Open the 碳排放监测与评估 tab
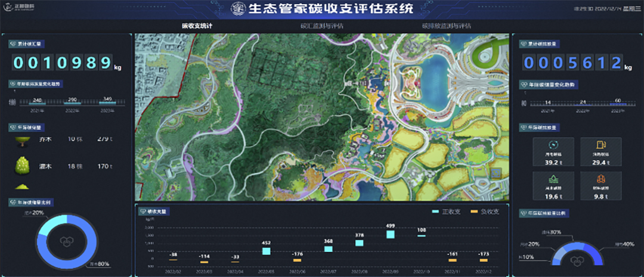The image size is (644, 277). pos(446,26)
